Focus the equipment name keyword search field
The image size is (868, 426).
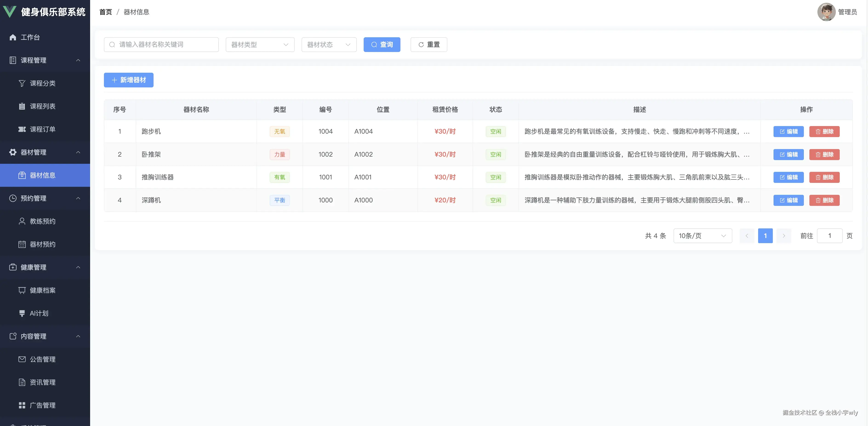(x=165, y=45)
